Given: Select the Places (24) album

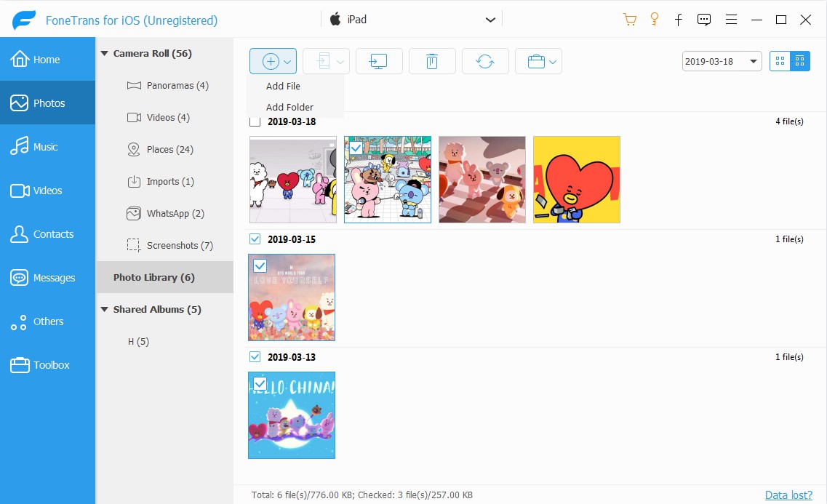Looking at the screenshot, I should tap(160, 149).
